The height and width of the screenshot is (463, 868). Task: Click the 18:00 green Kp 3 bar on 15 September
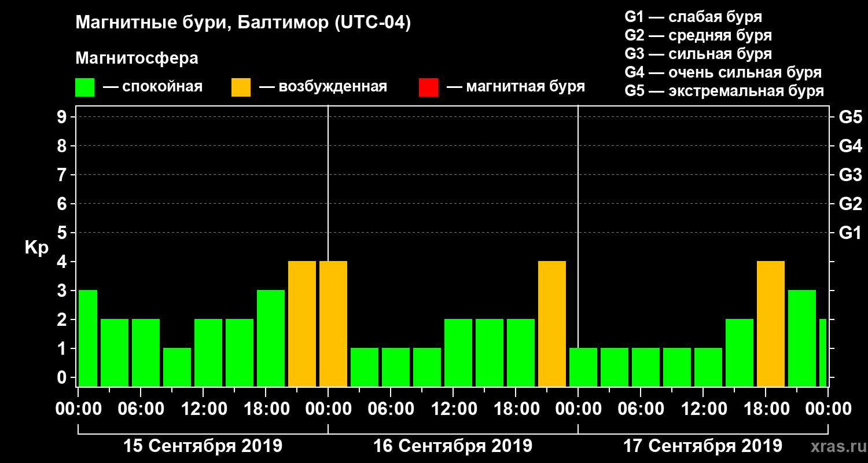[271, 338]
